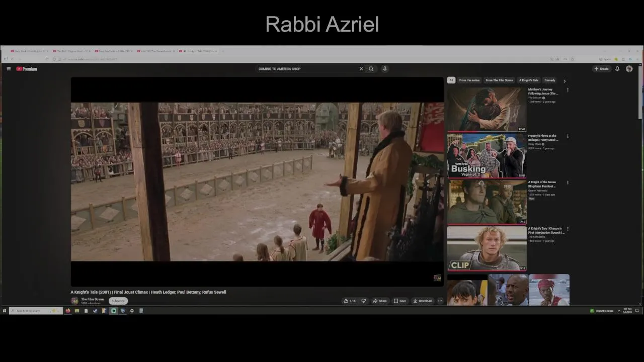Select the 'A Knight's Tale' chip
The image size is (644, 362).
[529, 80]
